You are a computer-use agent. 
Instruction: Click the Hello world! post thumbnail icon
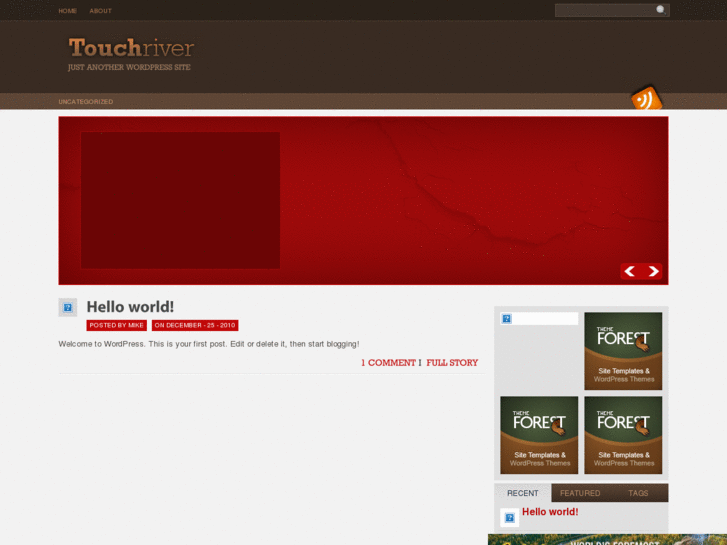coord(68,307)
